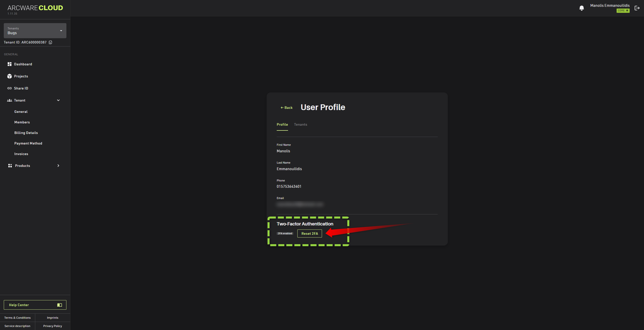This screenshot has width=644, height=330.
Task: Click the CORE plan badge
Action: pyautogui.click(x=623, y=11)
